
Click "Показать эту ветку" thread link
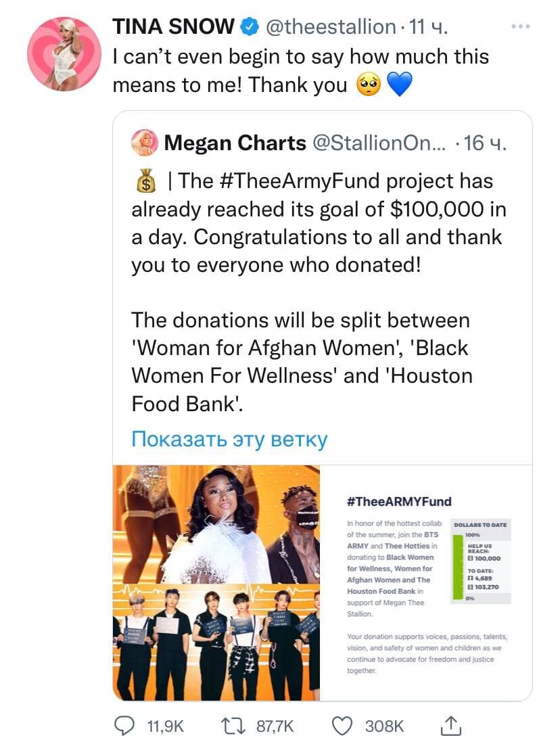coord(229,440)
